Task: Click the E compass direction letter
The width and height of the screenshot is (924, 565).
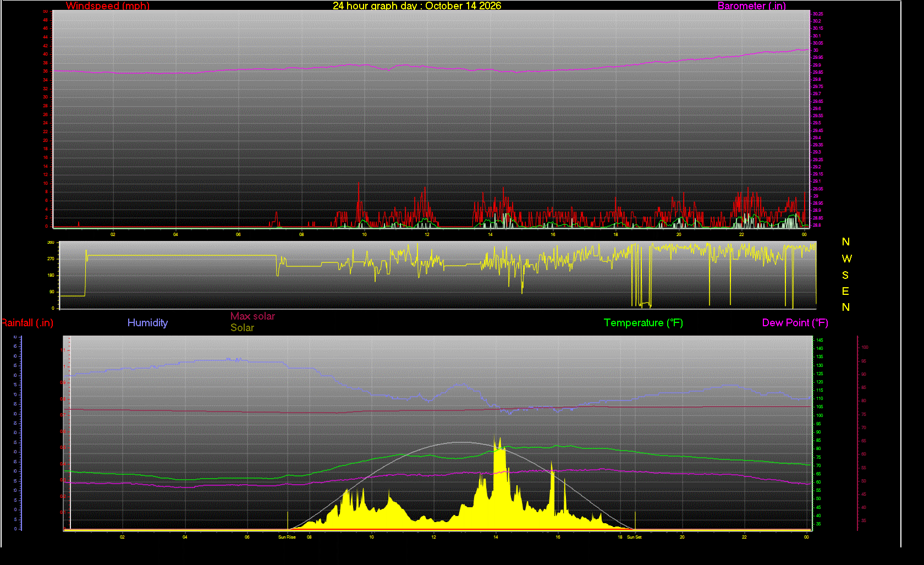Action: (845, 291)
